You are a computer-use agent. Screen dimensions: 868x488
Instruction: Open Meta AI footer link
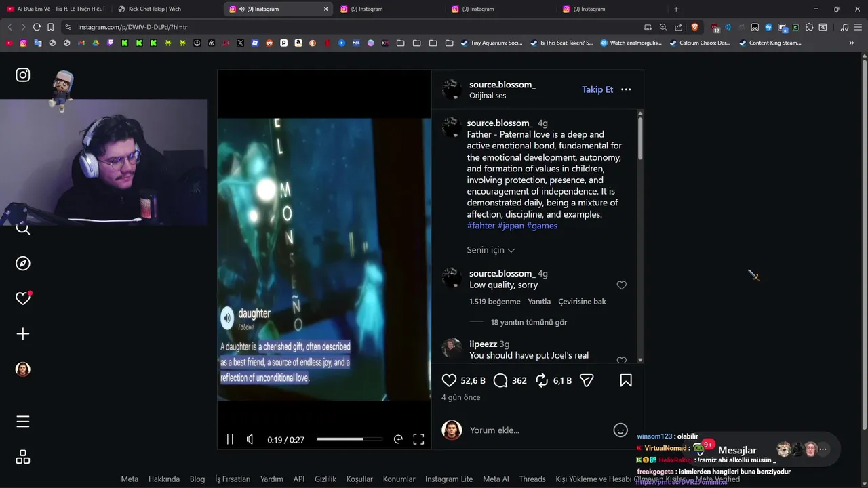pos(496,479)
